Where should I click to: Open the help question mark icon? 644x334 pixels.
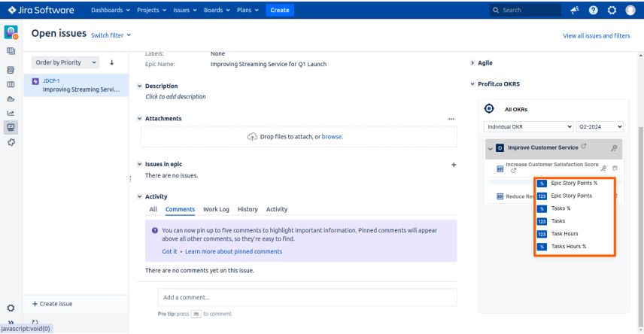pos(593,10)
